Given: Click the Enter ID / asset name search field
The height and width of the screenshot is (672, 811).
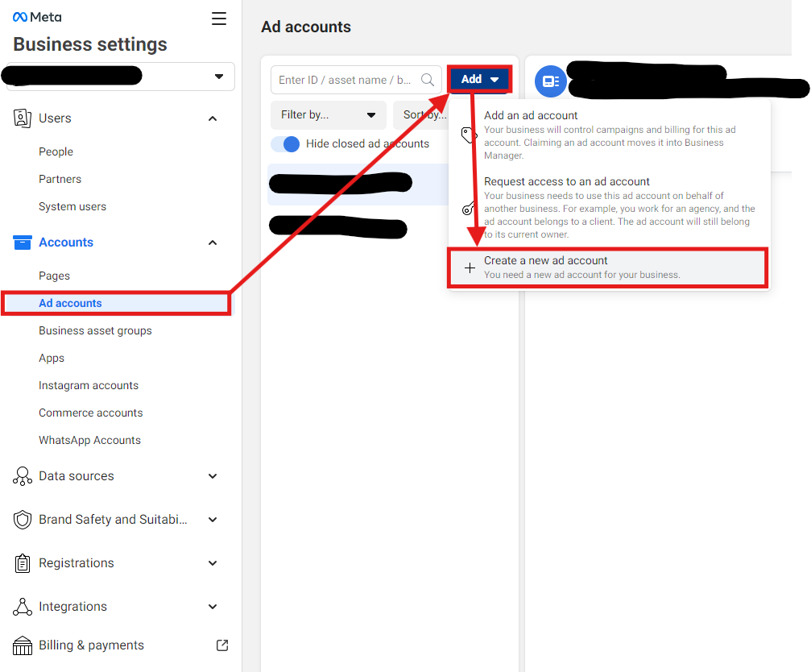Looking at the screenshot, I should [346, 80].
